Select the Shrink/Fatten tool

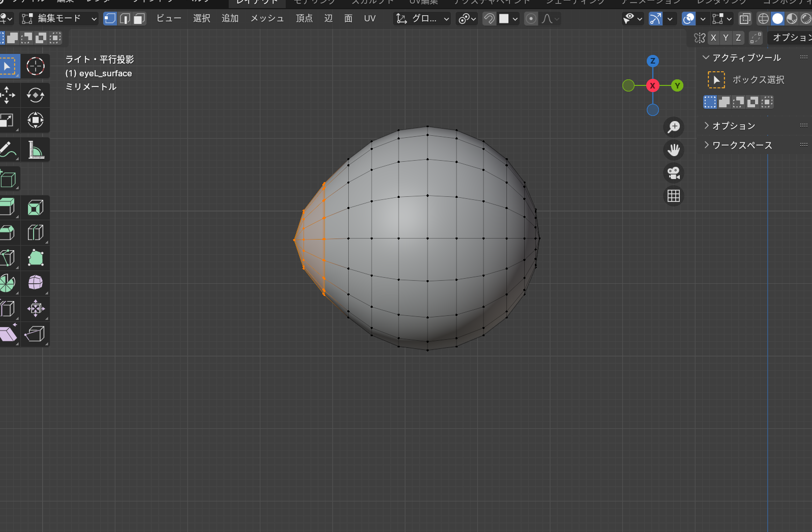[x=35, y=309]
